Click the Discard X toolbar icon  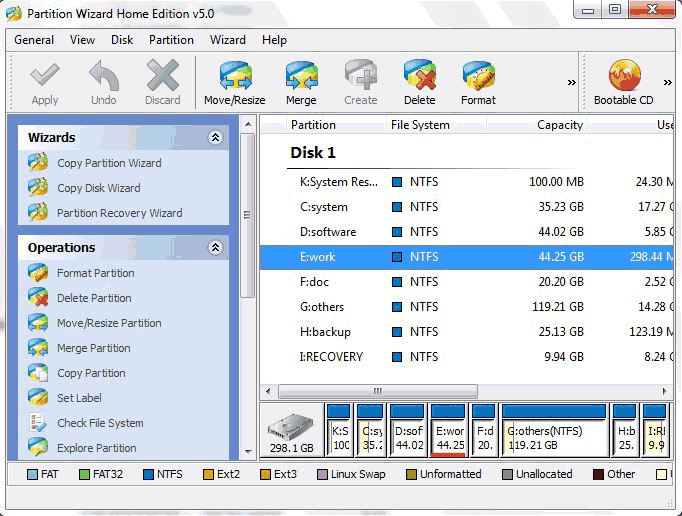(163, 75)
